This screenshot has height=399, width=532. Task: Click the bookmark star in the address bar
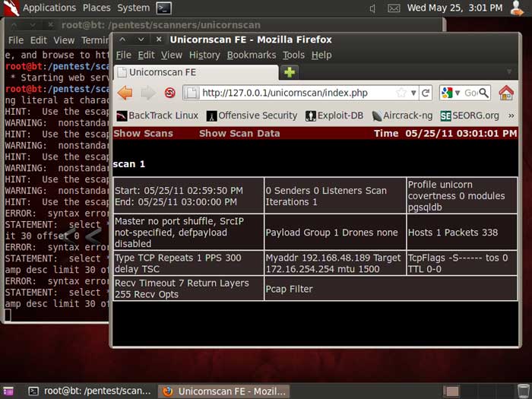[401, 93]
